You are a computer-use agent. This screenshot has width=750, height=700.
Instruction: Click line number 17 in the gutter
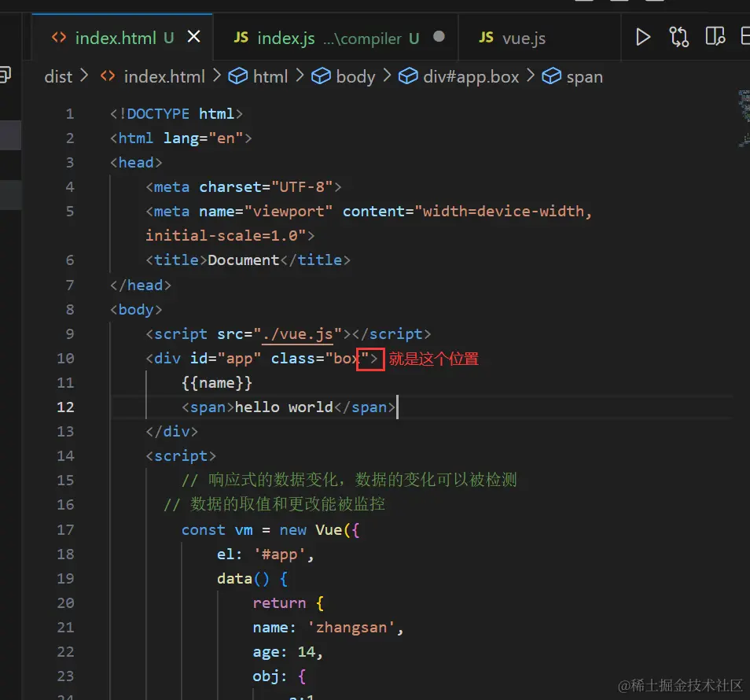click(65, 529)
